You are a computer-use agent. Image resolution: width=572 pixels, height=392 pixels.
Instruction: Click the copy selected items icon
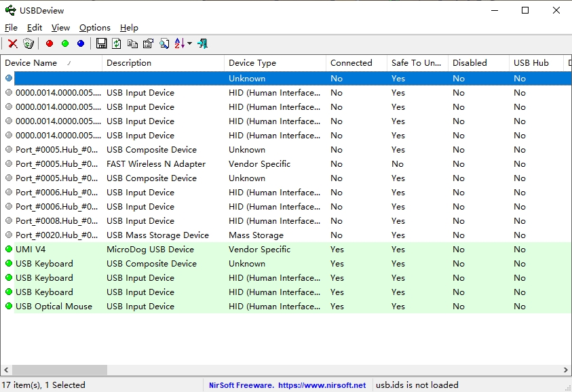coord(132,43)
